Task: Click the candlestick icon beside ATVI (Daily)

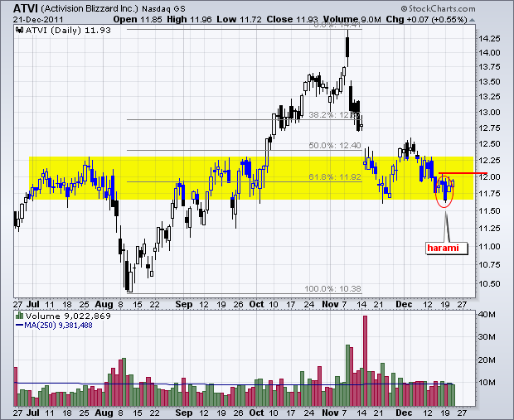Action: click(x=19, y=31)
